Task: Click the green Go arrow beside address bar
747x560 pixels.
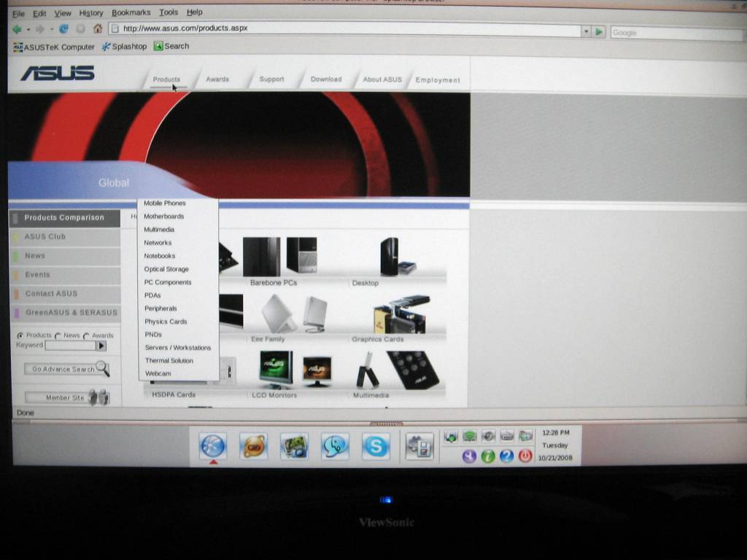Action: pos(600,32)
